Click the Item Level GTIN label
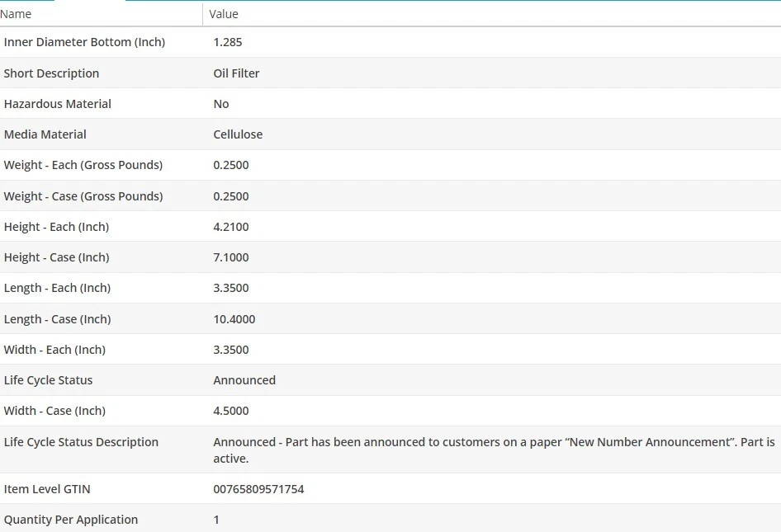This screenshot has width=781, height=532. 47,489
